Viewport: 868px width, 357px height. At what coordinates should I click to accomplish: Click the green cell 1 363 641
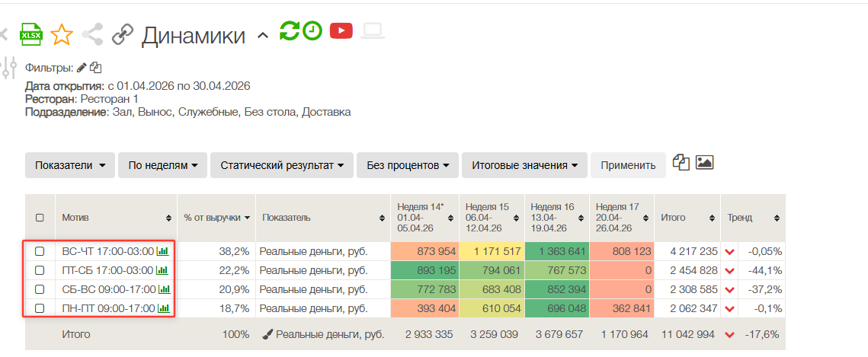pyautogui.click(x=556, y=251)
